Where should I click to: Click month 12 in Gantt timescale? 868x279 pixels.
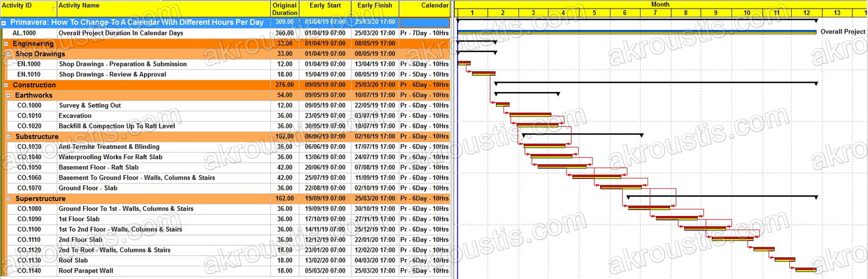(807, 13)
